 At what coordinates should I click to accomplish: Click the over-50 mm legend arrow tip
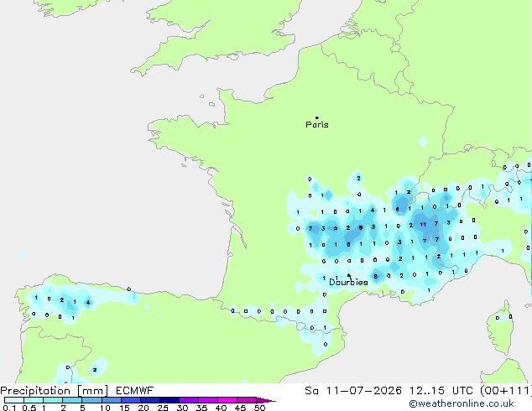coord(266,400)
